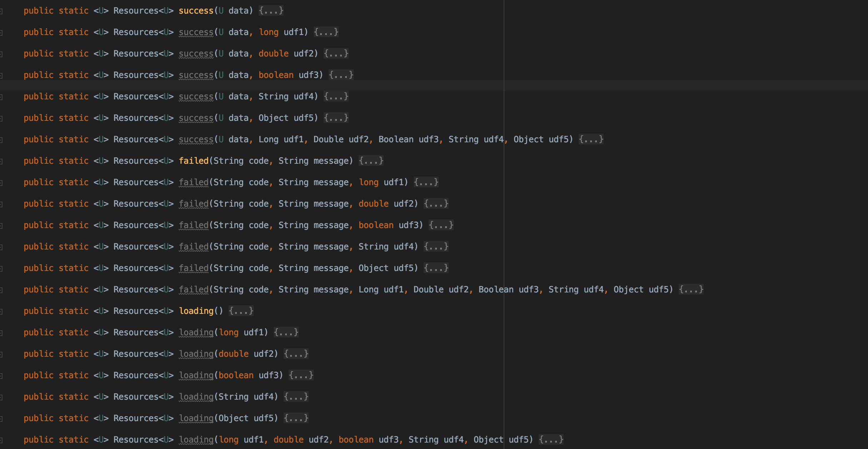Image resolution: width=868 pixels, height=449 pixels.
Task: Unfold {...} after success with all five udf params
Action: click(x=591, y=139)
